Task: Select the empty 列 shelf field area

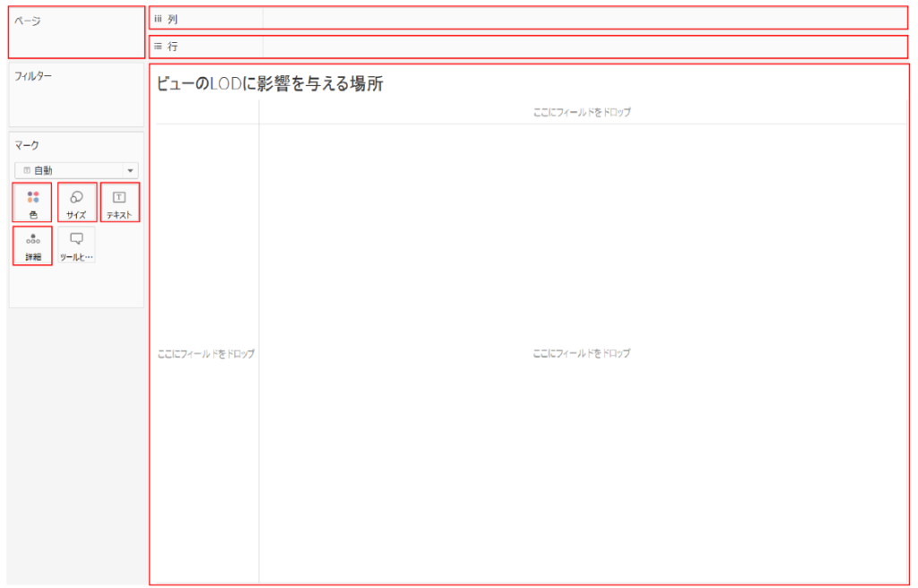Action: [583, 19]
